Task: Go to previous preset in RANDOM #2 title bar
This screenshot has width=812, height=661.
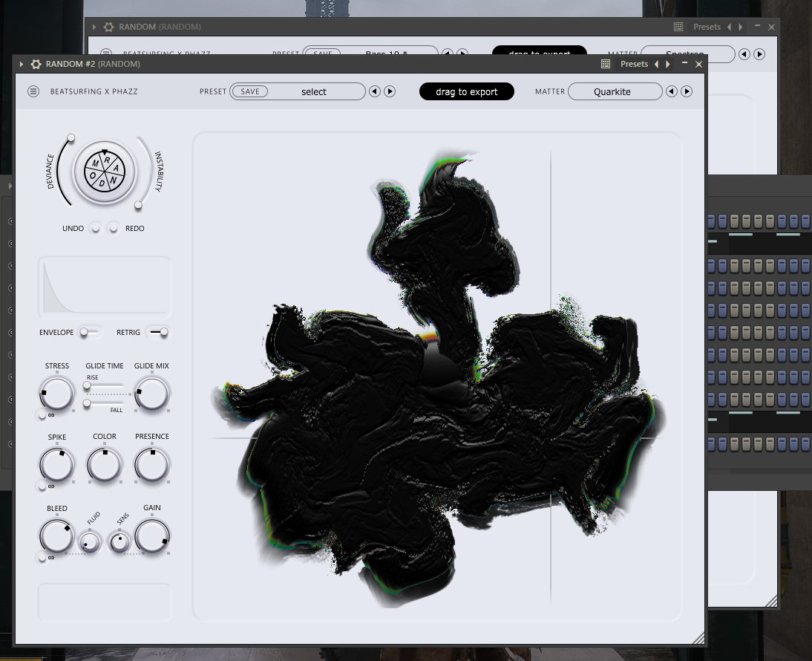Action: pyautogui.click(x=657, y=64)
